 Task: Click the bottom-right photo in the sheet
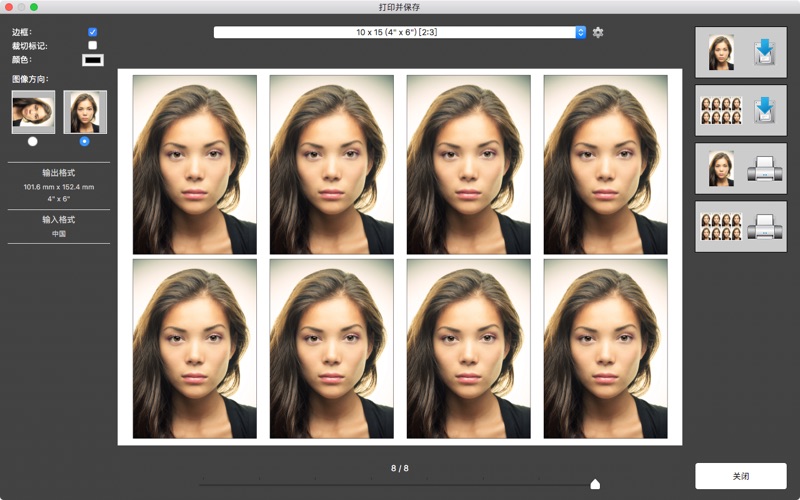(x=605, y=348)
